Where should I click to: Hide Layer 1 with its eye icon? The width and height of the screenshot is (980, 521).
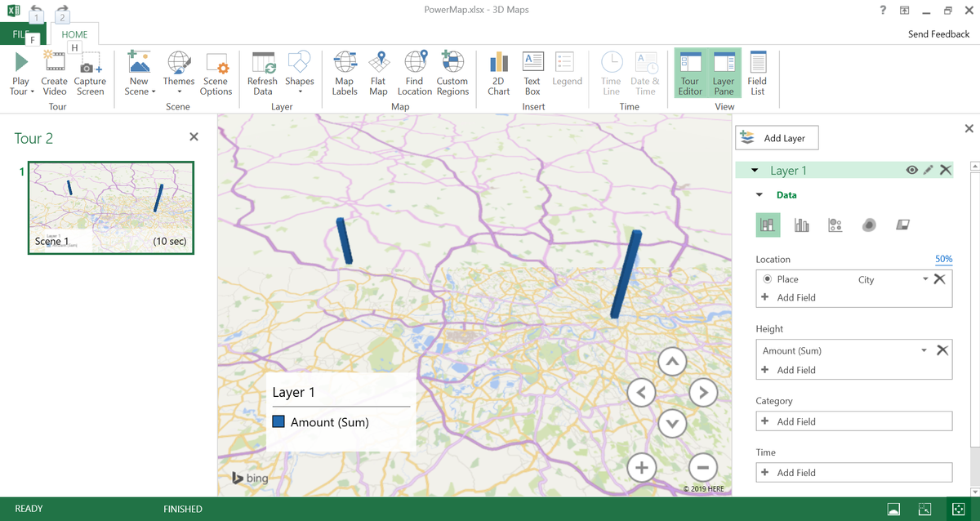coord(912,170)
